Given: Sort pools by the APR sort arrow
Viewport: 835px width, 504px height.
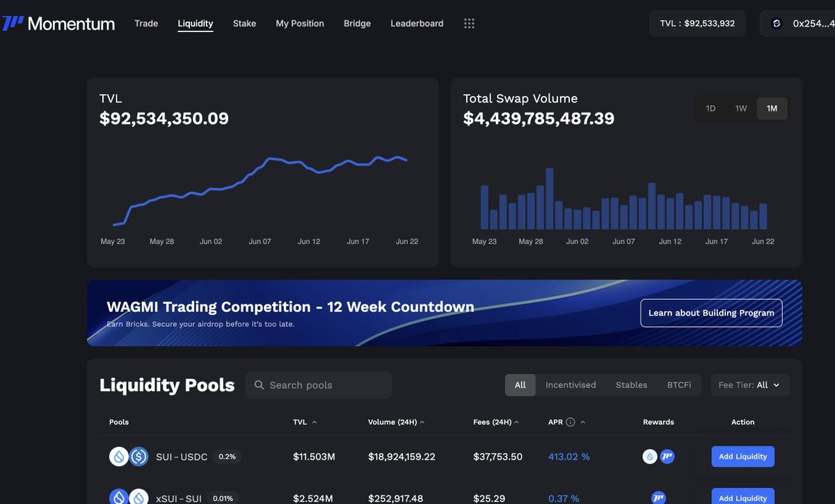Looking at the screenshot, I should coord(582,422).
